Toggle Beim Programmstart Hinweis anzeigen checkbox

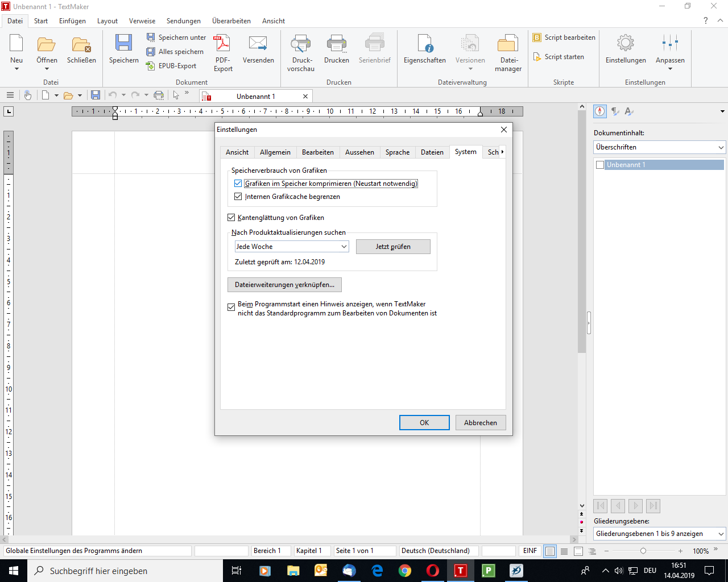coord(231,307)
